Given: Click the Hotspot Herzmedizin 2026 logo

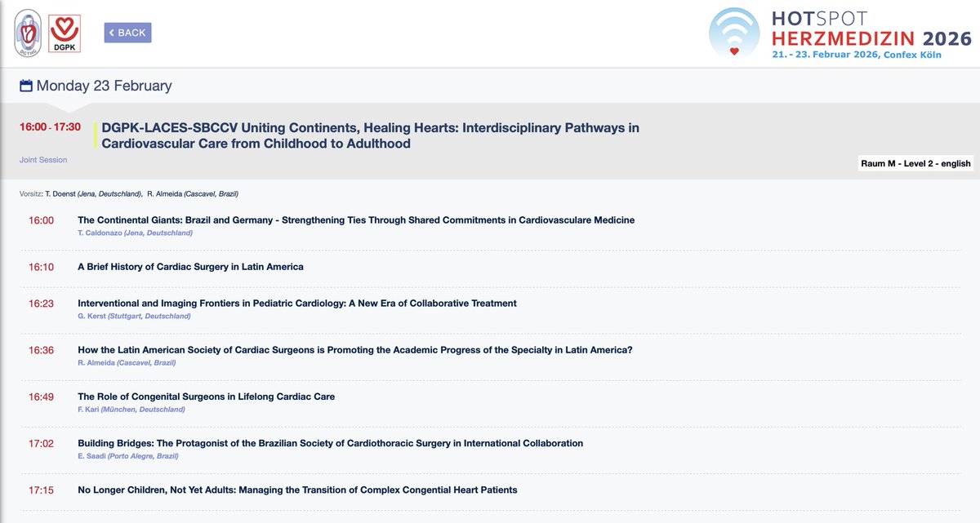Looking at the screenshot, I should point(840,33).
